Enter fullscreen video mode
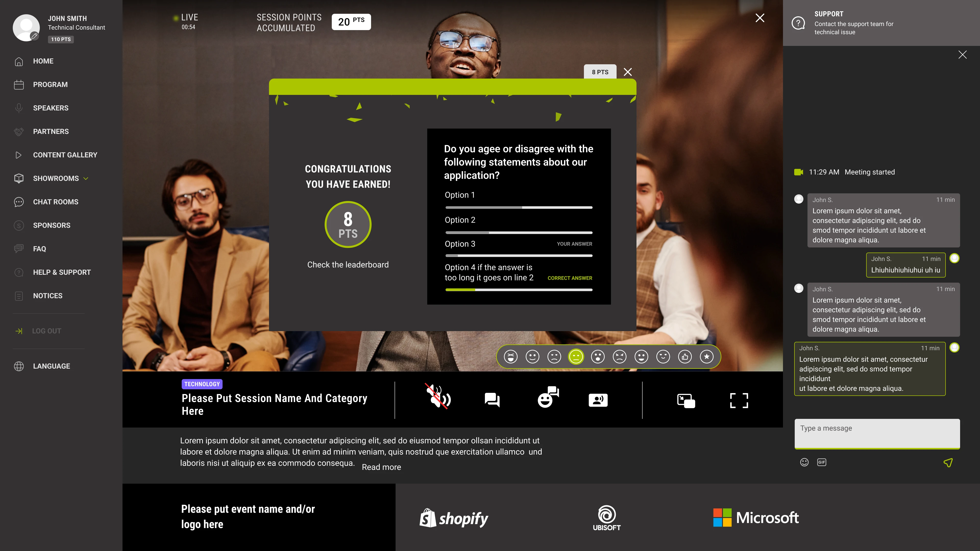 click(739, 401)
